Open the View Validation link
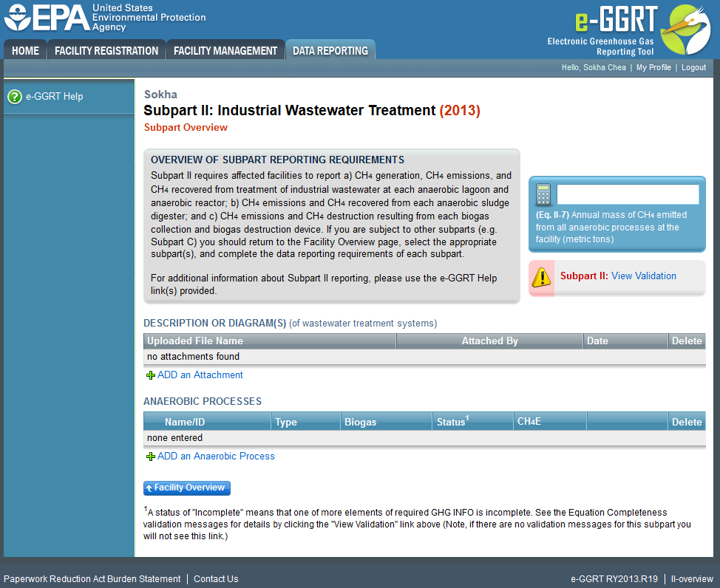Viewport: 720px width, 588px height. [643, 276]
